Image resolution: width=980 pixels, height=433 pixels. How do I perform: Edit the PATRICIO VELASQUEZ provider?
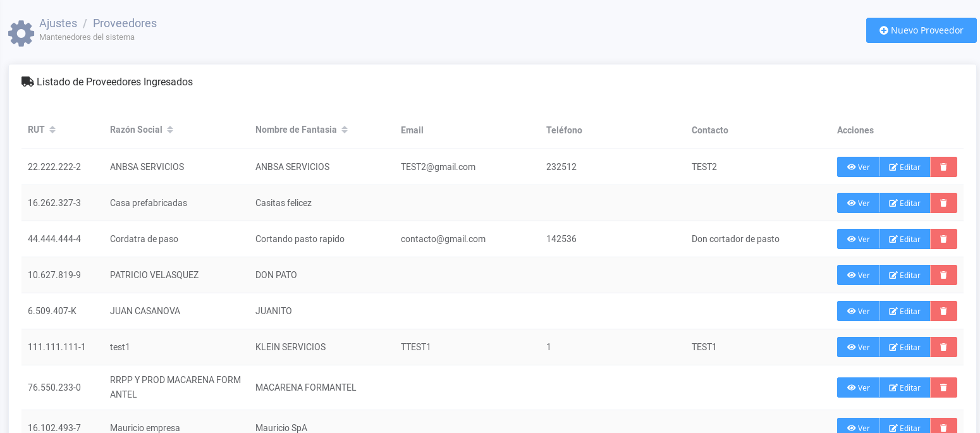tap(904, 275)
